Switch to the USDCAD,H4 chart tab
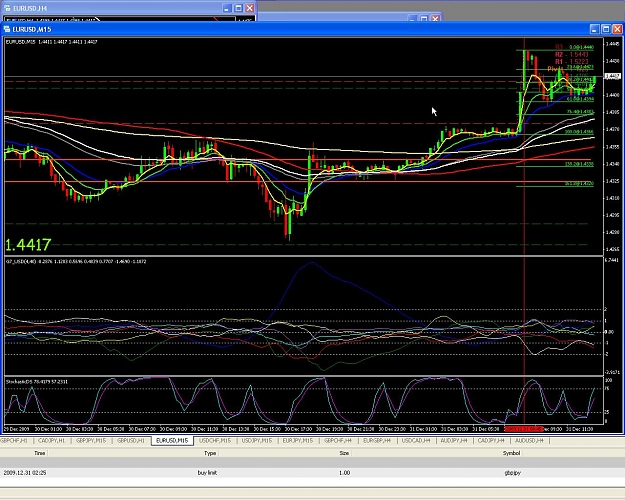The height and width of the screenshot is (500, 625). coord(416,441)
